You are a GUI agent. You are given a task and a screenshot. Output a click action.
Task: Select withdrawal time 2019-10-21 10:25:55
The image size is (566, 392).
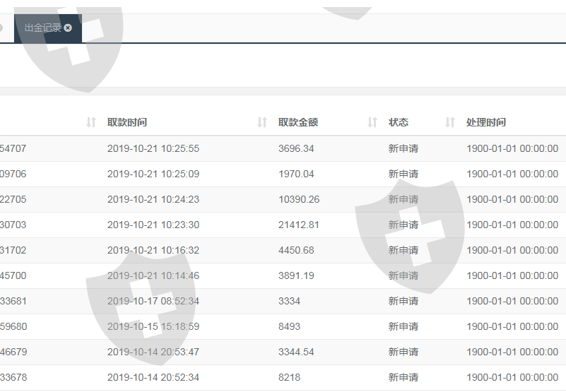click(153, 148)
